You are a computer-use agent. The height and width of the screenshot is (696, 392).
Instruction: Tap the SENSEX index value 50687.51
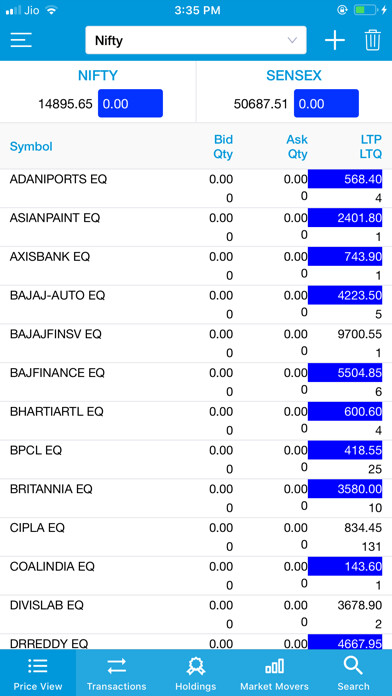pos(261,104)
